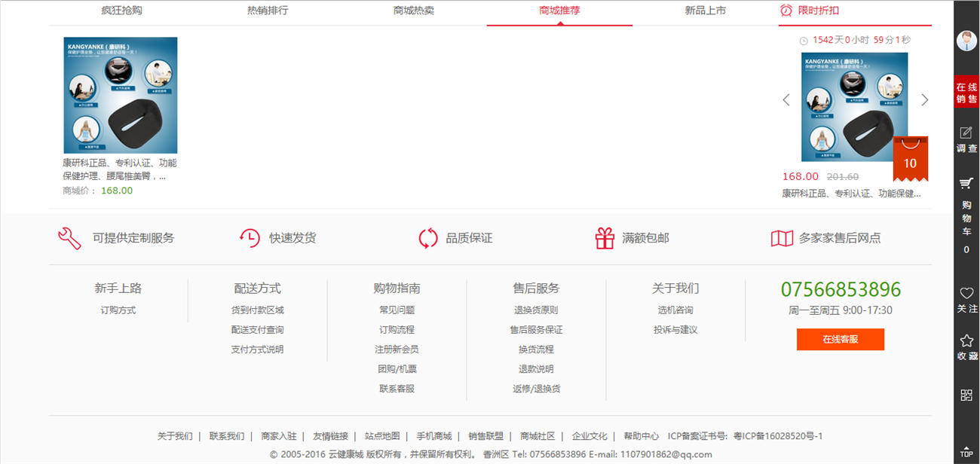Image resolution: width=980 pixels, height=464 pixels.
Task: Show previous item in discount carousel
Action: click(786, 100)
